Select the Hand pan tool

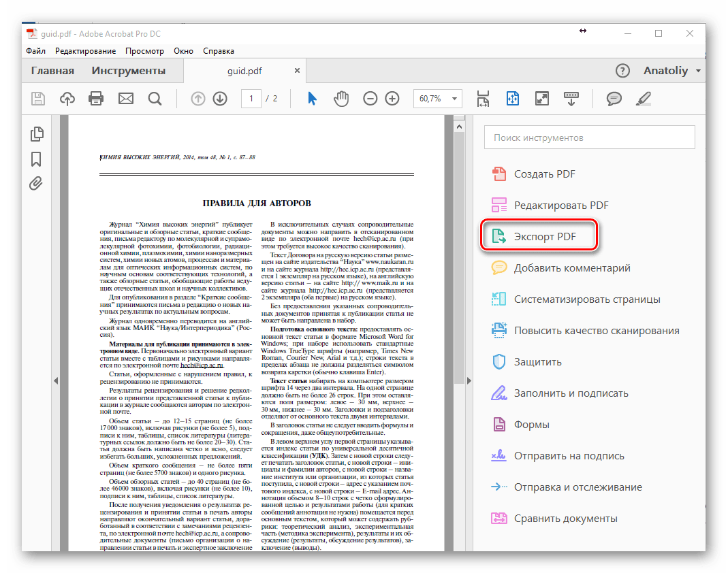click(341, 99)
